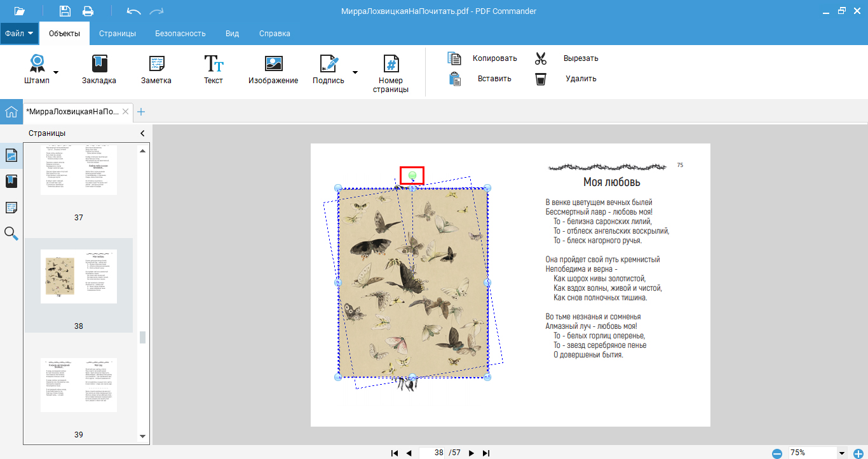Click the Вставить text label

[x=495, y=79]
